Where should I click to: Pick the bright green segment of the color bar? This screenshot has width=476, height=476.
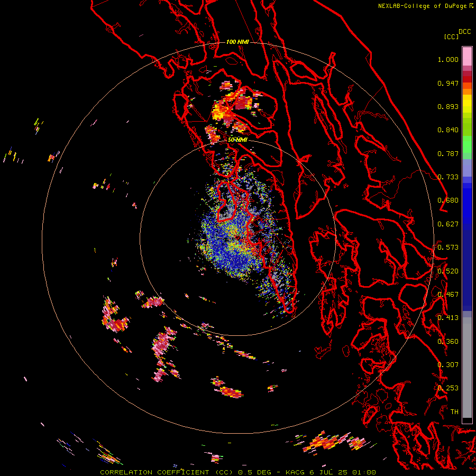pyautogui.click(x=467, y=144)
